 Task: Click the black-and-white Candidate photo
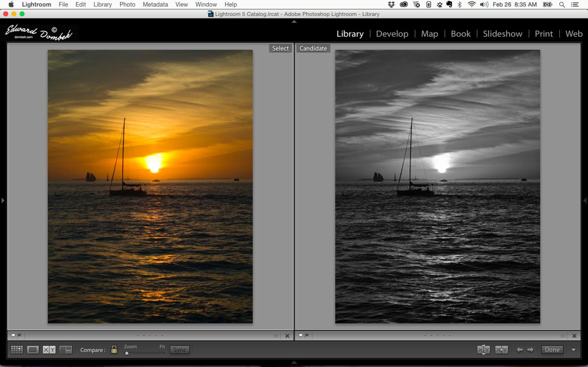(x=438, y=187)
